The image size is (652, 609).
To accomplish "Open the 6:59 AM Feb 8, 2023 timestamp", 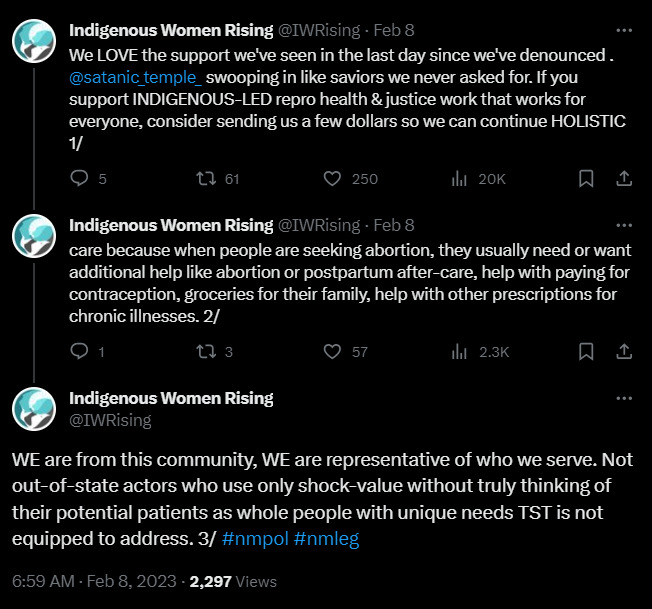I will (94, 581).
